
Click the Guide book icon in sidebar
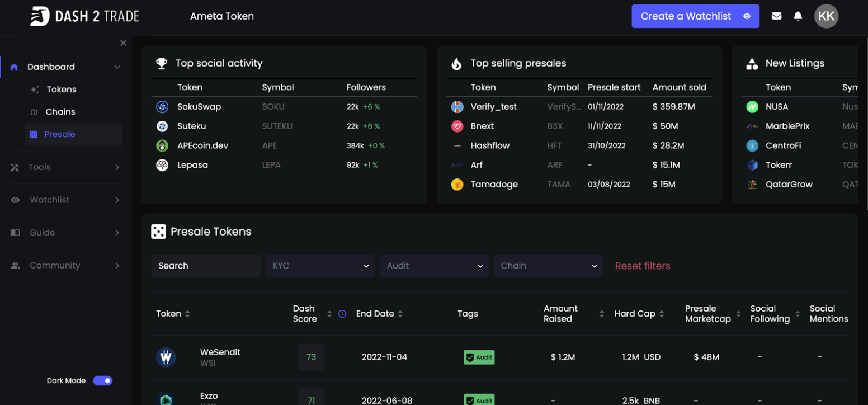click(15, 233)
